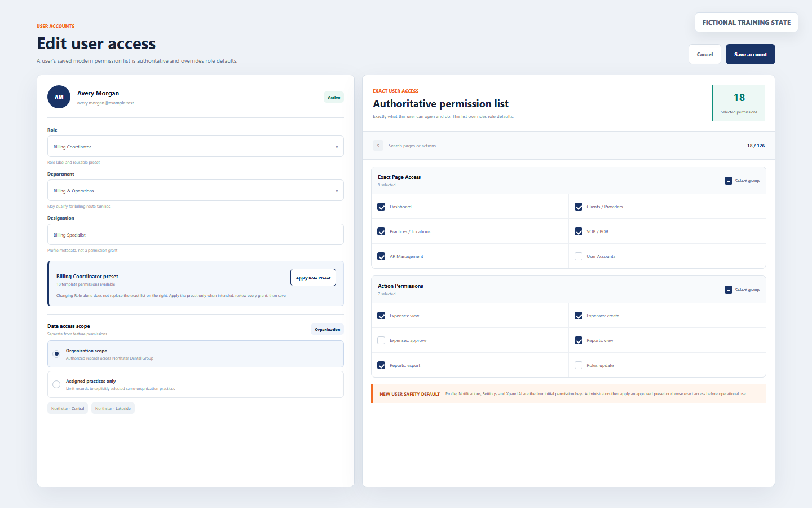Uncheck Clients / Providers access
This screenshot has width=812, height=508.
(579, 207)
